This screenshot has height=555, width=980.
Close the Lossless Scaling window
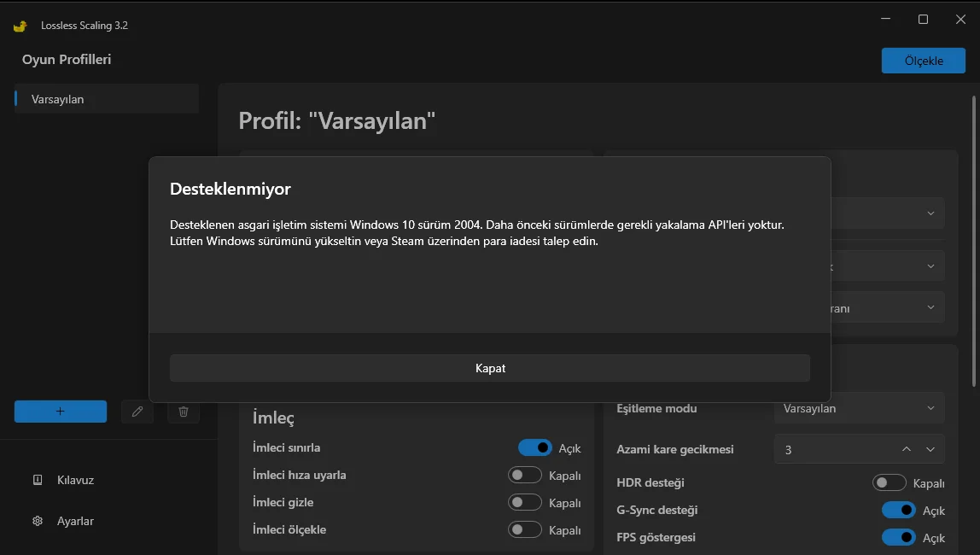click(x=960, y=20)
